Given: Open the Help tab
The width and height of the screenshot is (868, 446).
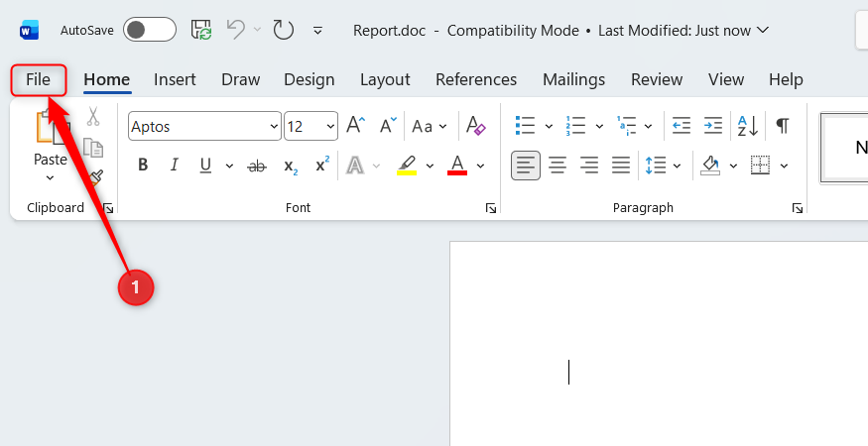Looking at the screenshot, I should [786, 79].
